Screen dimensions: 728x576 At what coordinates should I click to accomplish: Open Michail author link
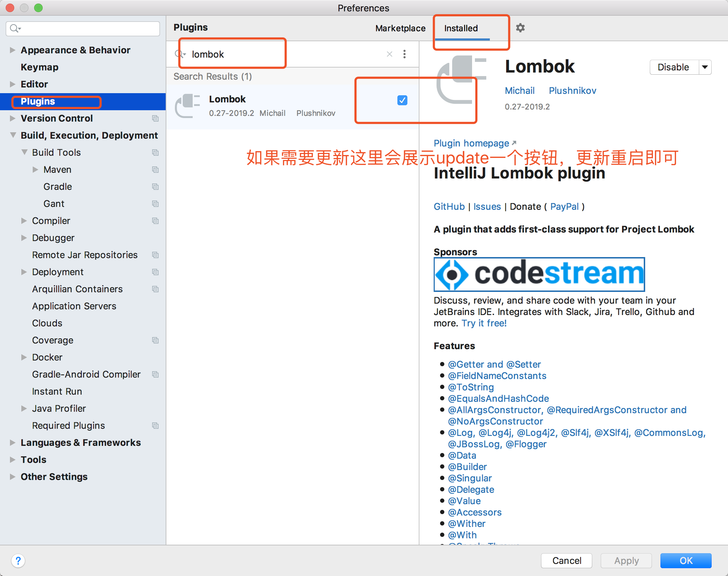pyautogui.click(x=520, y=91)
